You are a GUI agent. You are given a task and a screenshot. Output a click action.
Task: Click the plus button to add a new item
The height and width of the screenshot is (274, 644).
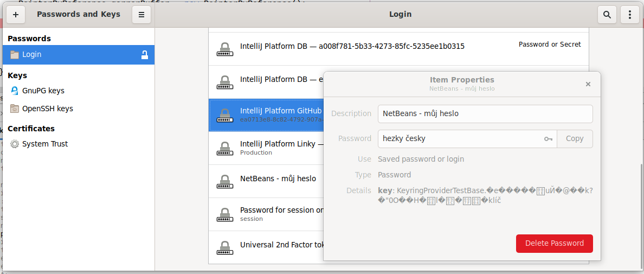click(x=16, y=15)
